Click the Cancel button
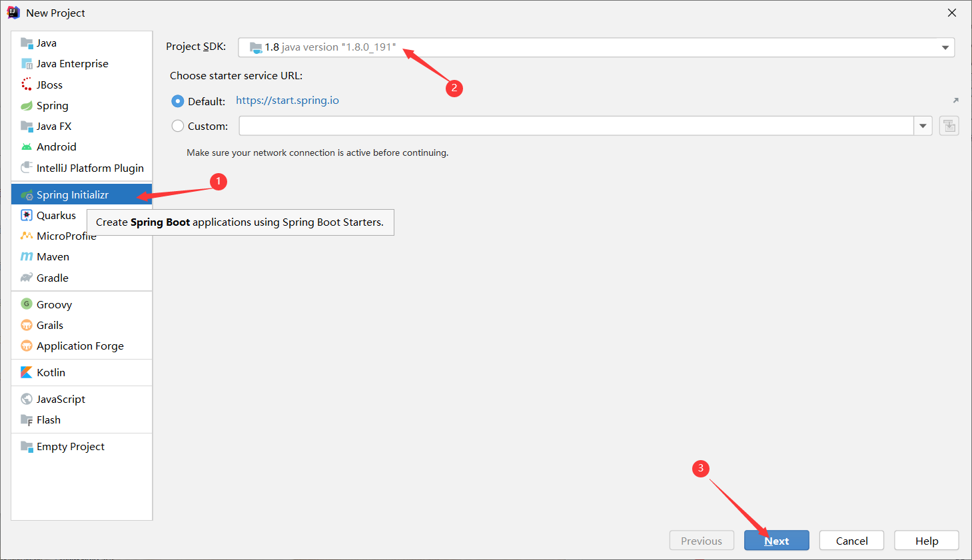 tap(852, 541)
